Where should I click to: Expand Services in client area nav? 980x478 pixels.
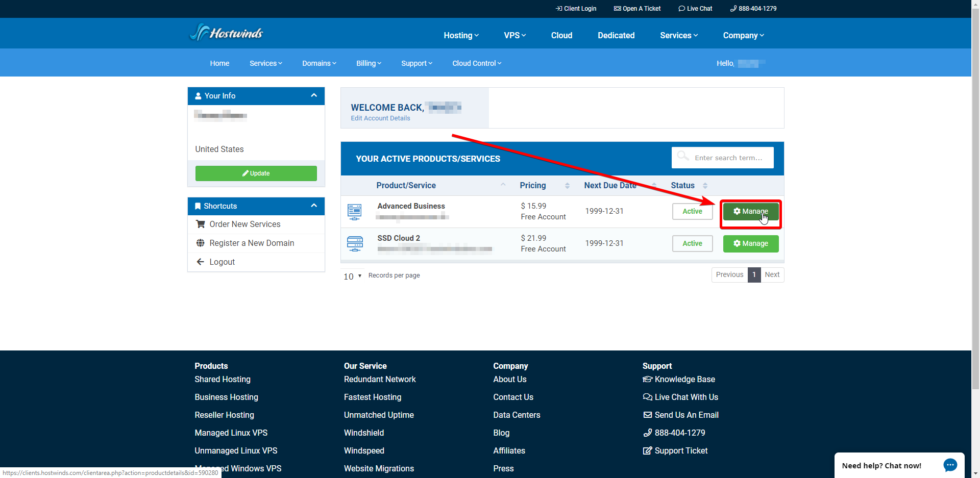tap(265, 63)
